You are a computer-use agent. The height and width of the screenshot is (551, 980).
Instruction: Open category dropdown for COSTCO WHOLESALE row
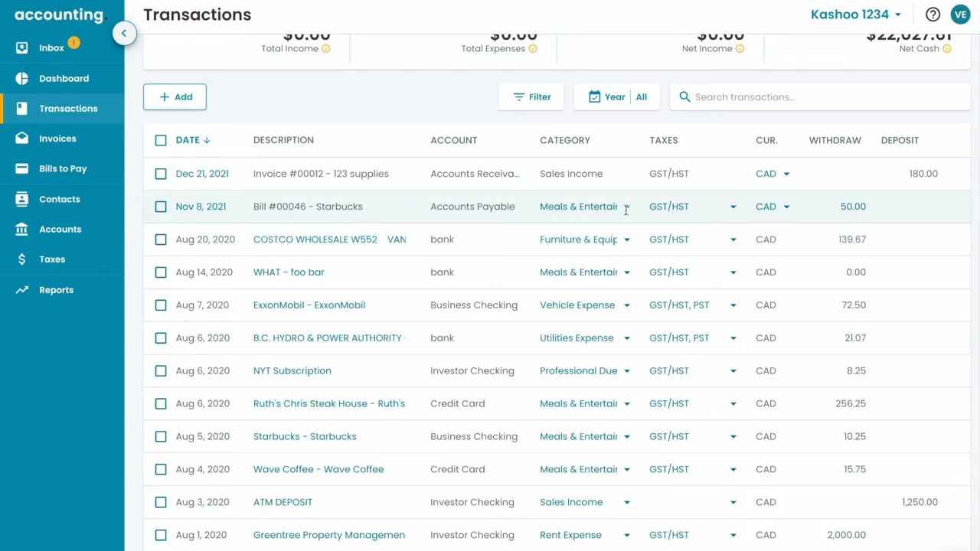tap(626, 240)
